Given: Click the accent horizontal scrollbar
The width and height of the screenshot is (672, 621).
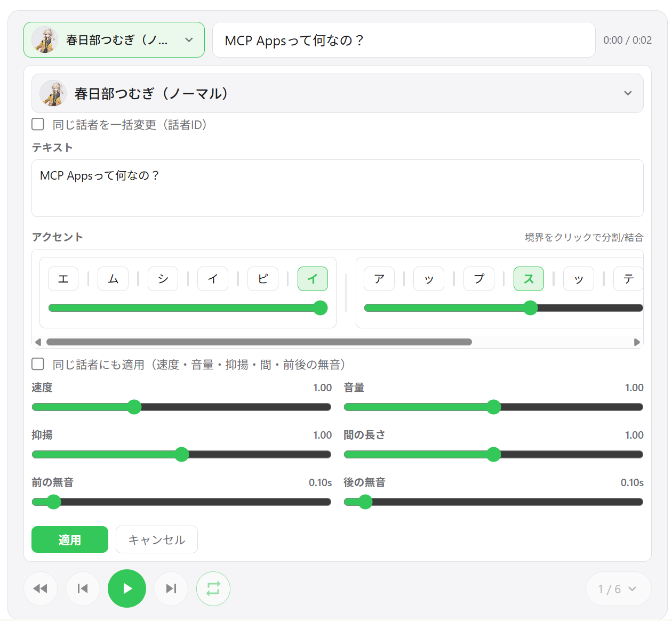Looking at the screenshot, I should [259, 342].
